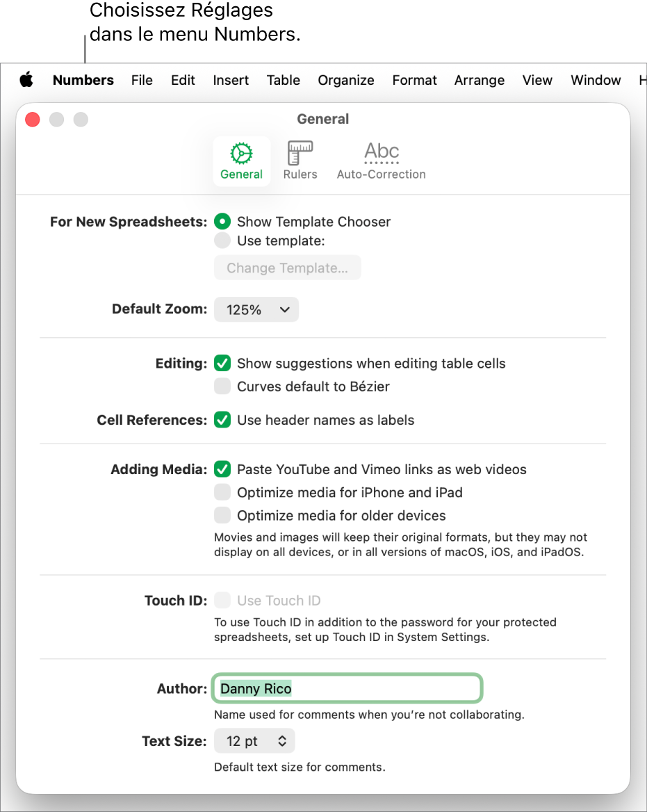Click the Change Template button
Viewport: 647px width, 812px height.
click(x=287, y=268)
